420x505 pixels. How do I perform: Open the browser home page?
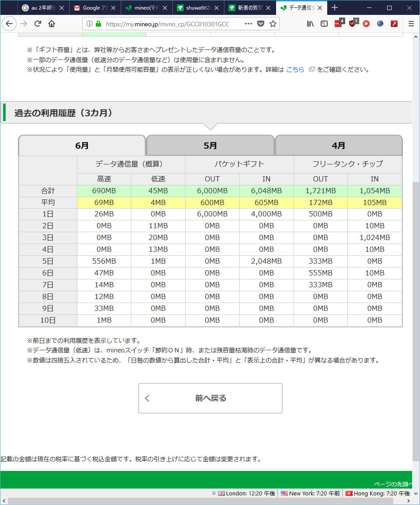(52, 24)
